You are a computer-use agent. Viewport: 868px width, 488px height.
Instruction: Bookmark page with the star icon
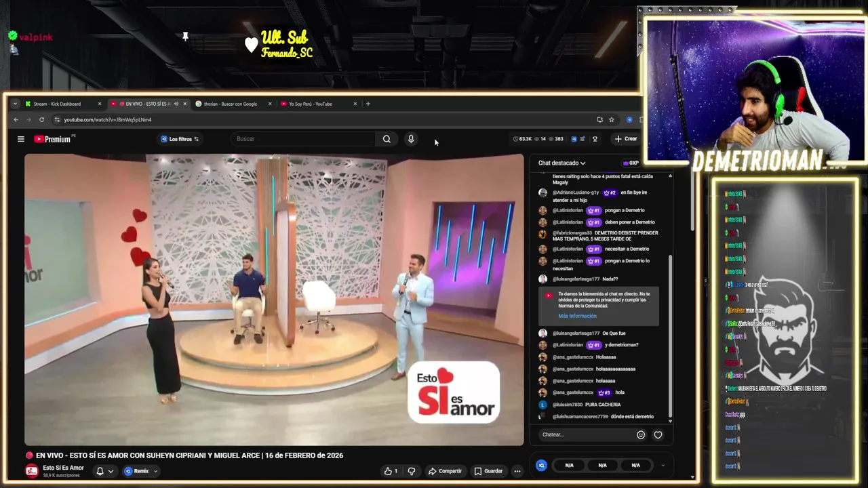[x=611, y=120]
